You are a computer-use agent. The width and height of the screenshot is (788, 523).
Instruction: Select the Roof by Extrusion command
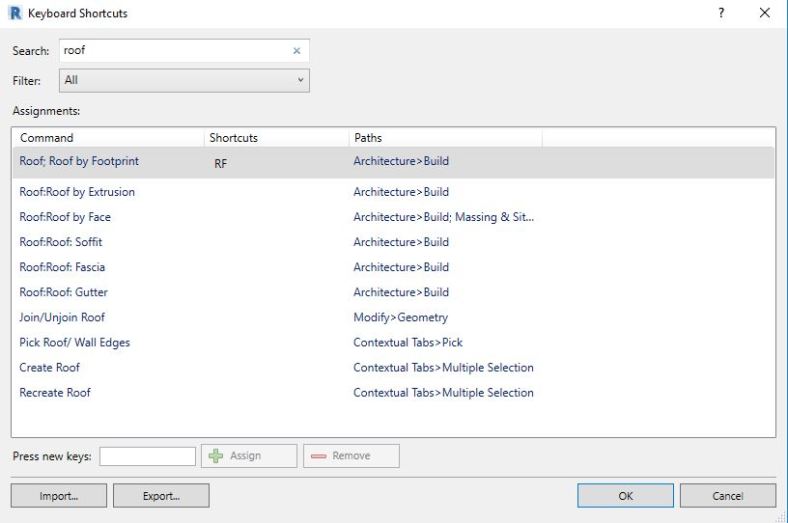77,192
